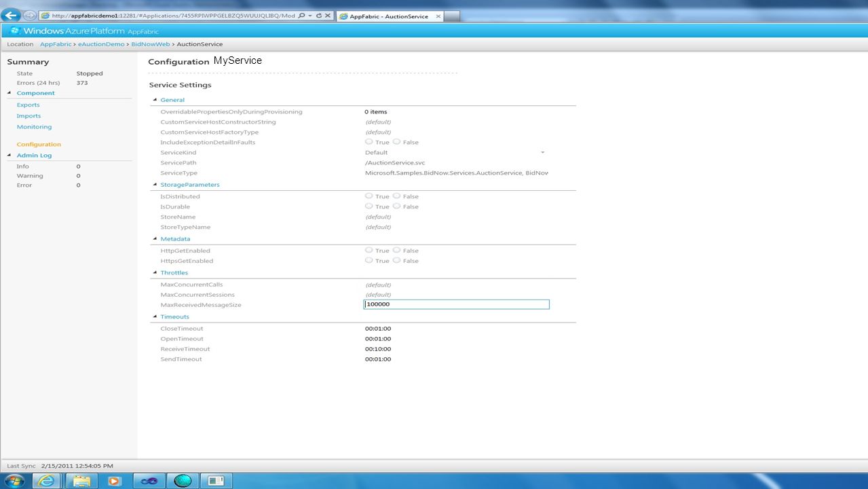
Task: Click the ReceiveTimeout value 00:10:00
Action: point(378,349)
